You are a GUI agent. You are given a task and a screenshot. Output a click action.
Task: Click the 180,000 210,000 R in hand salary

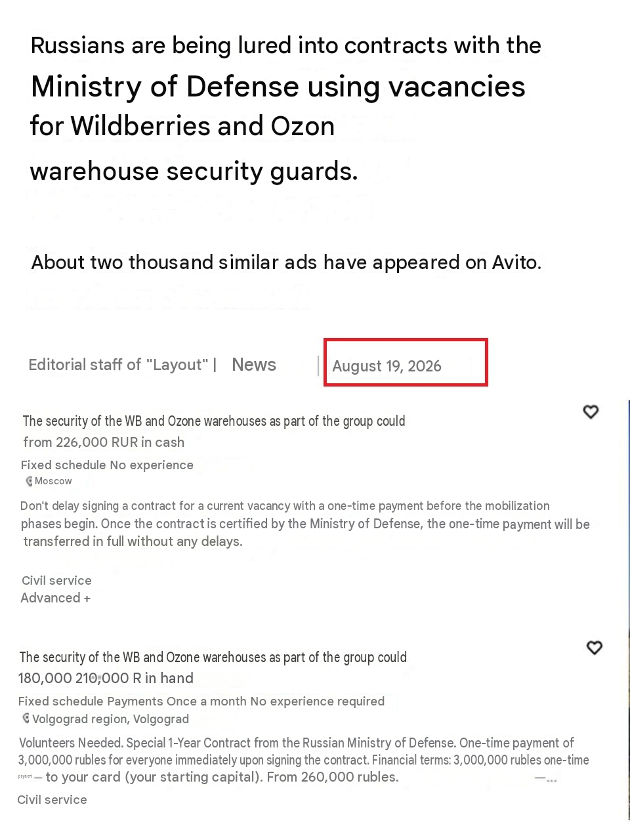click(x=106, y=679)
